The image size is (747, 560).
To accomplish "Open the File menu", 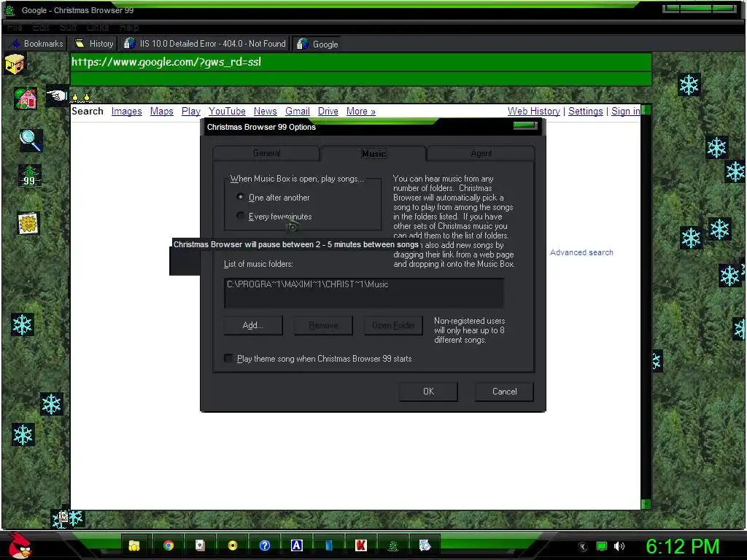I will click(15, 27).
